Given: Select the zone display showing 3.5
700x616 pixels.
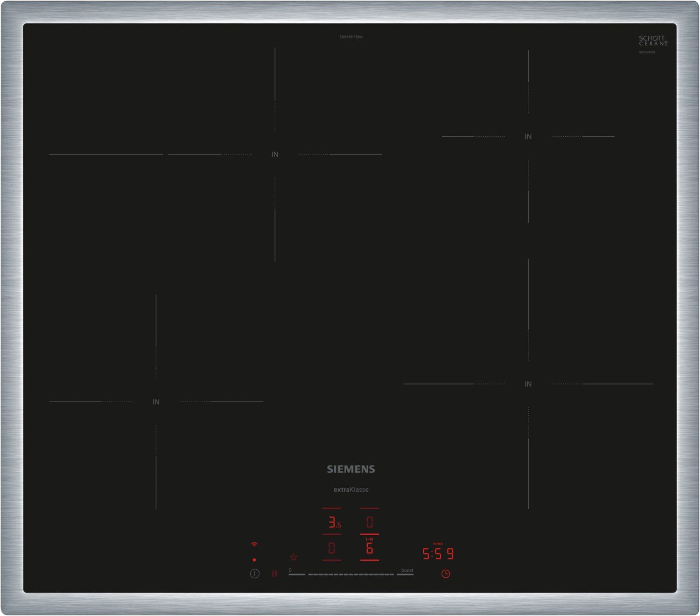Looking at the screenshot, I should coord(333,522).
